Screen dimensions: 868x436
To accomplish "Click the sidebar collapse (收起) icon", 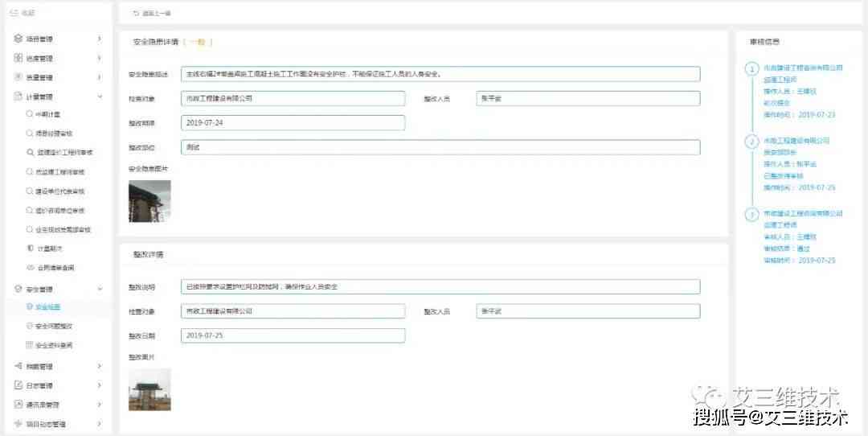I will pyautogui.click(x=14, y=13).
